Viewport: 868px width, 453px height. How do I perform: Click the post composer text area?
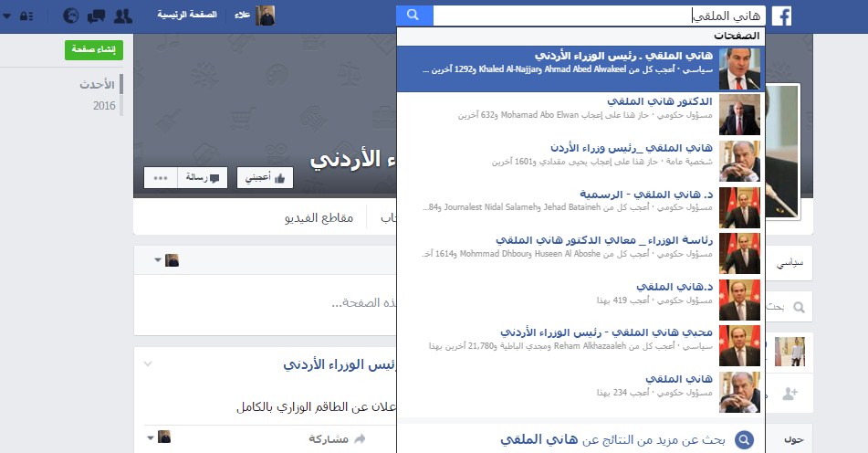[x=266, y=303]
